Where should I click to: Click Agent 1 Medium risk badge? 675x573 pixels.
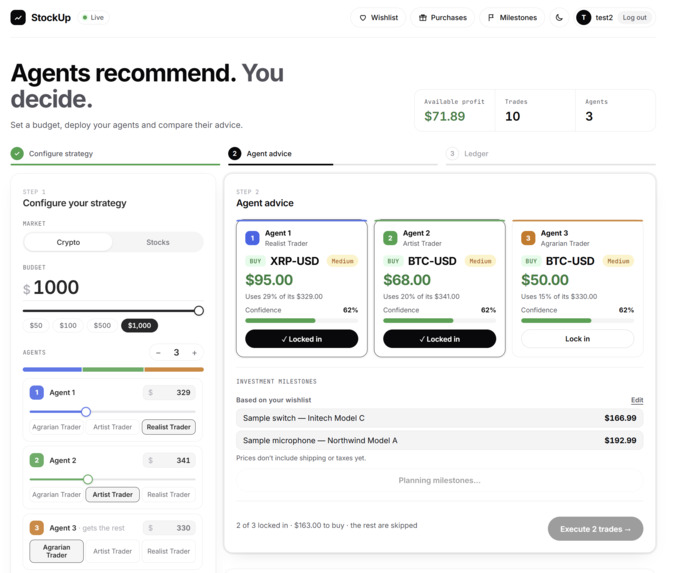[342, 261]
